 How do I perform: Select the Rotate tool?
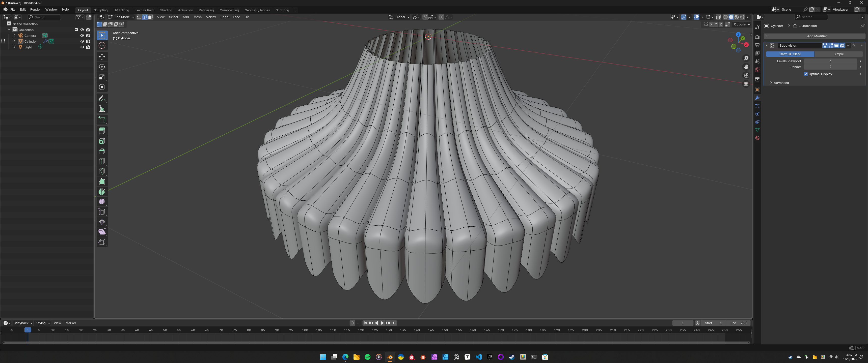tap(102, 67)
